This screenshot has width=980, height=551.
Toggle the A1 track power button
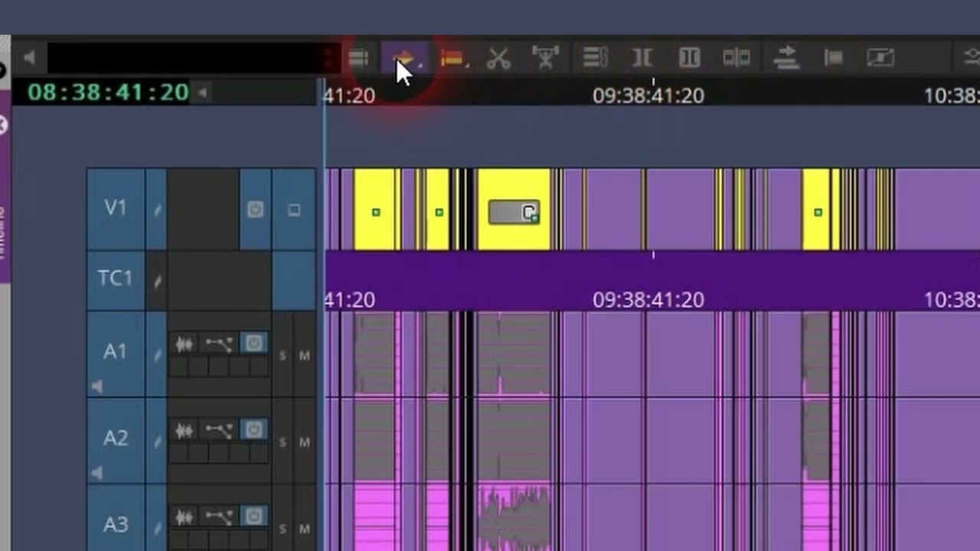[255, 343]
